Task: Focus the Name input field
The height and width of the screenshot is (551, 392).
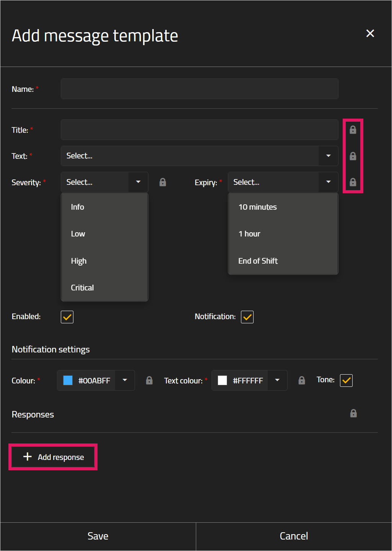Action: point(200,89)
